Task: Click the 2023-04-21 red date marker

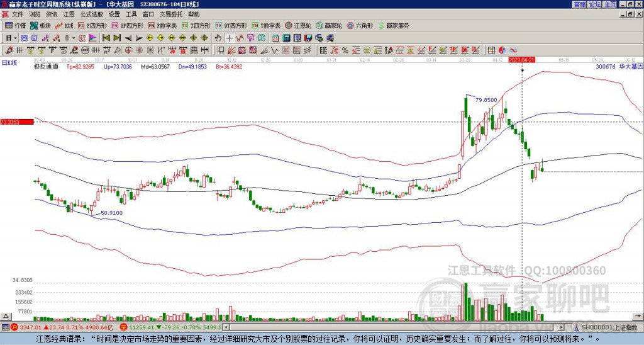Action: pos(522,60)
